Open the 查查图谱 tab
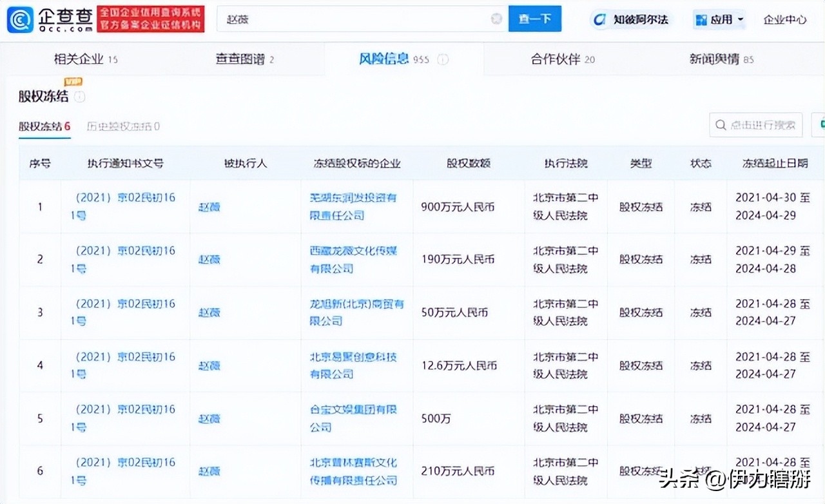Screen dimensions: 825x504 pos(242,58)
